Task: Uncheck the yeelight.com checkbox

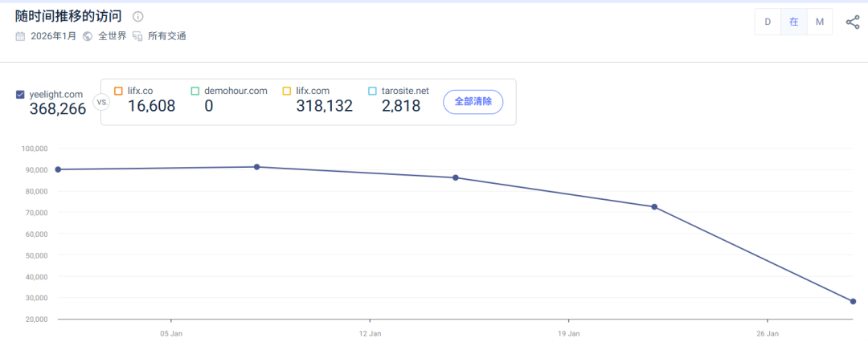Action: coord(20,95)
